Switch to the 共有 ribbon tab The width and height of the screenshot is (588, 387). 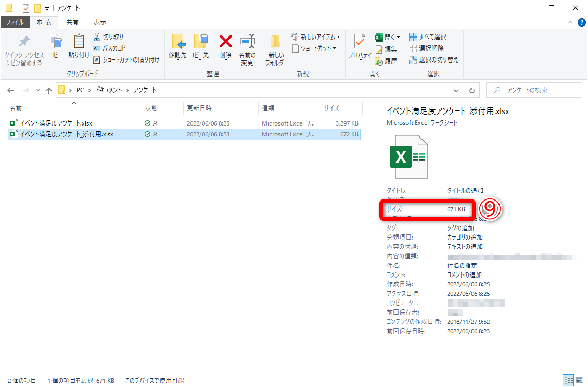(x=73, y=22)
